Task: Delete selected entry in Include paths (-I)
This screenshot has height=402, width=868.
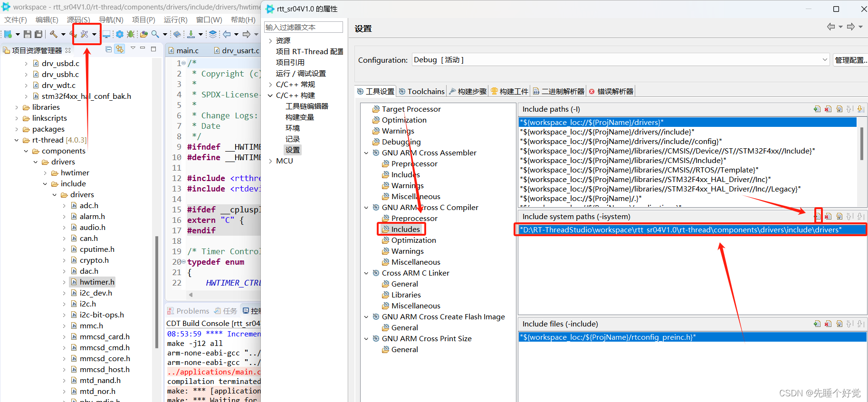Action: [828, 109]
